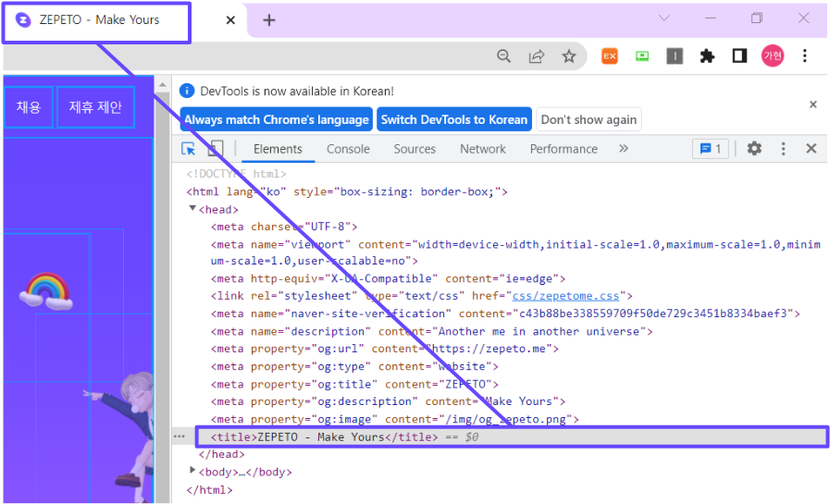Click the zoom magnifier icon in address bar

[504, 55]
